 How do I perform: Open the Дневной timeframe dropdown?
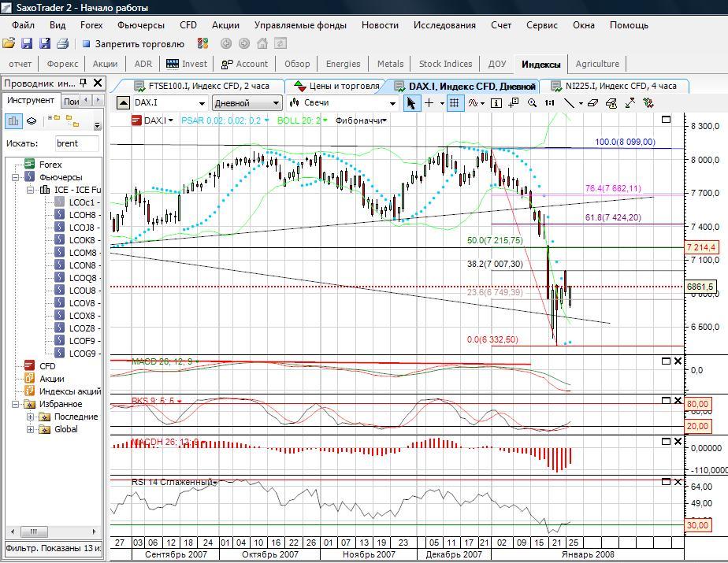(277, 103)
